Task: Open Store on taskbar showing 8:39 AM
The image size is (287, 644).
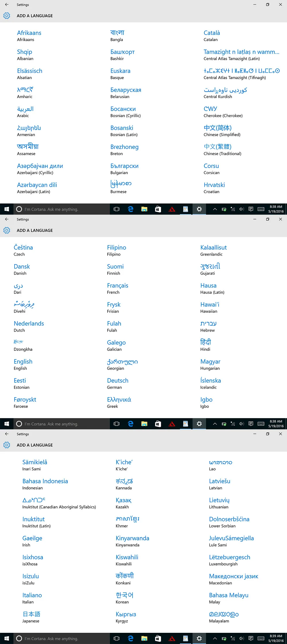Action: 158,638
